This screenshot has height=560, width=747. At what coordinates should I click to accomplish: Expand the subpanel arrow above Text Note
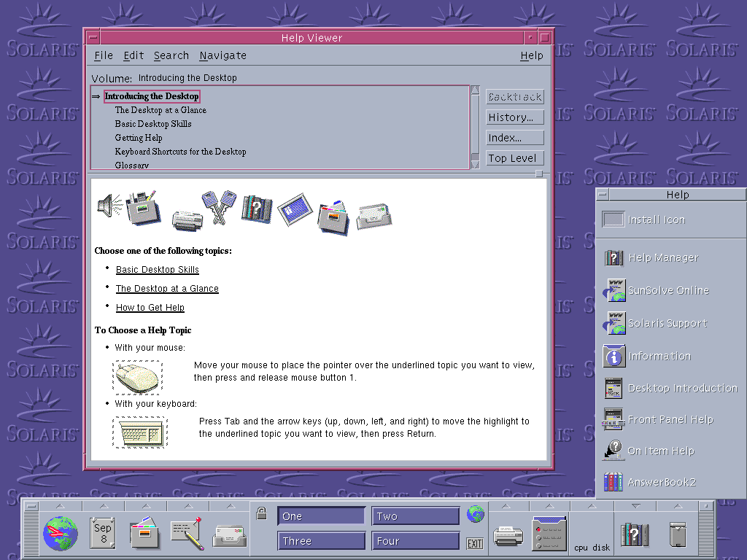click(188, 506)
